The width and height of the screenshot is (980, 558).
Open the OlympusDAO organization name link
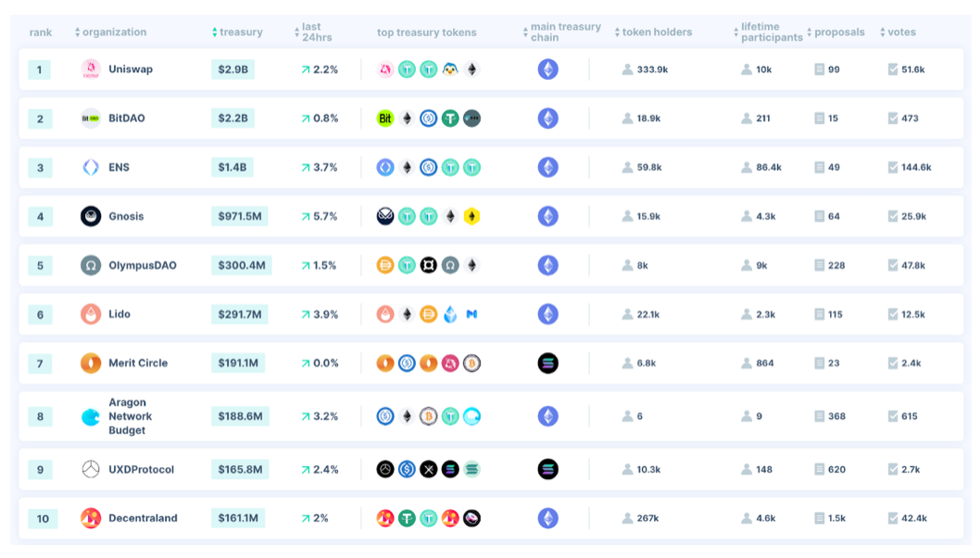[x=143, y=265]
